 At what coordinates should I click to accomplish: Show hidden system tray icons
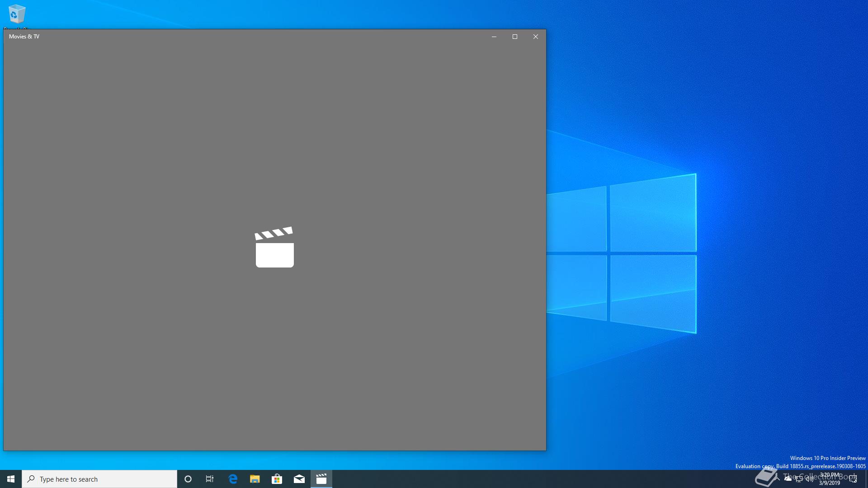(x=777, y=479)
